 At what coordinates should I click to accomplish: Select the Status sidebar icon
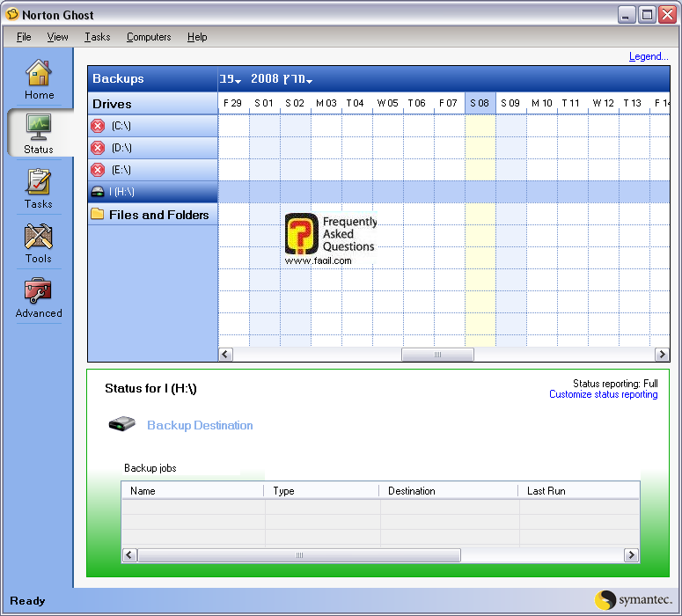click(x=39, y=133)
